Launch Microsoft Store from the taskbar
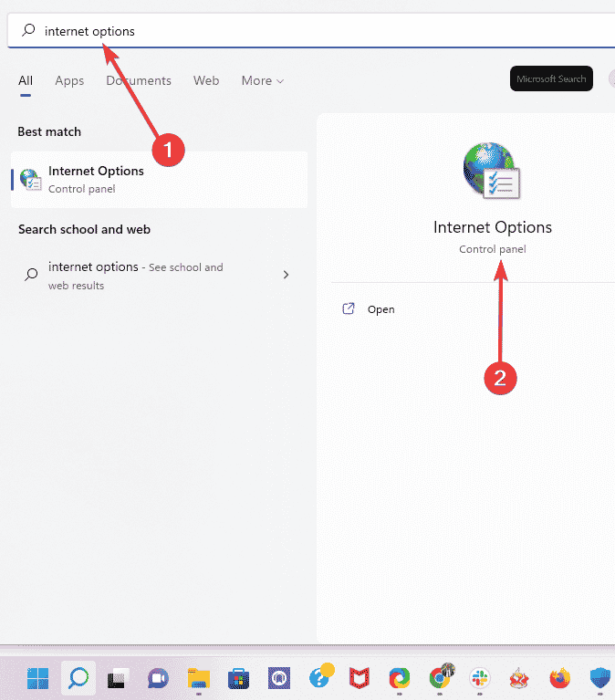The image size is (615, 700). (239, 679)
